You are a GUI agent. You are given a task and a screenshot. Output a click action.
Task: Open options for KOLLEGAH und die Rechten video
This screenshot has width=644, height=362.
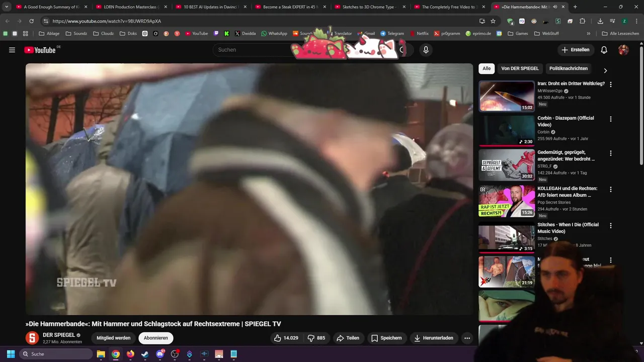pos(611,190)
